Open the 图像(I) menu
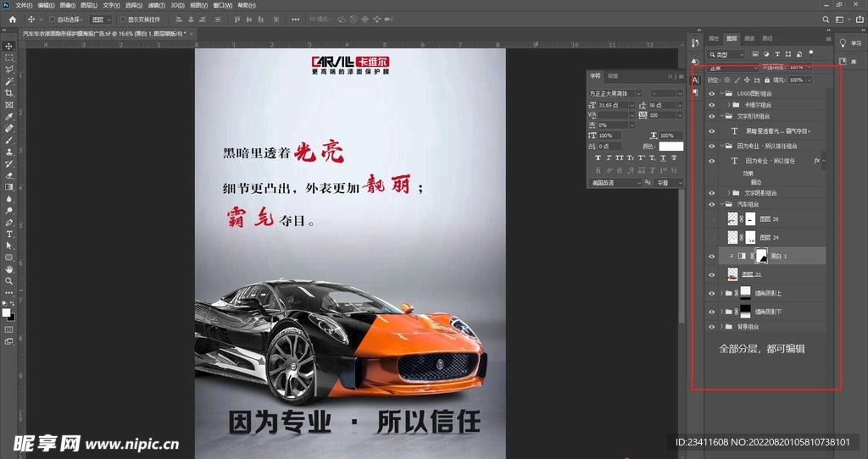This screenshot has width=868, height=459. [67, 5]
